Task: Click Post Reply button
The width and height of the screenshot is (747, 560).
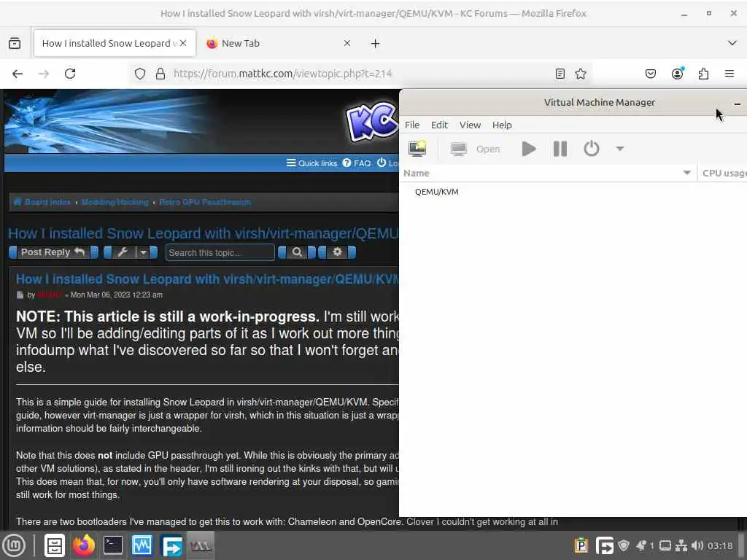Action: pos(53,252)
